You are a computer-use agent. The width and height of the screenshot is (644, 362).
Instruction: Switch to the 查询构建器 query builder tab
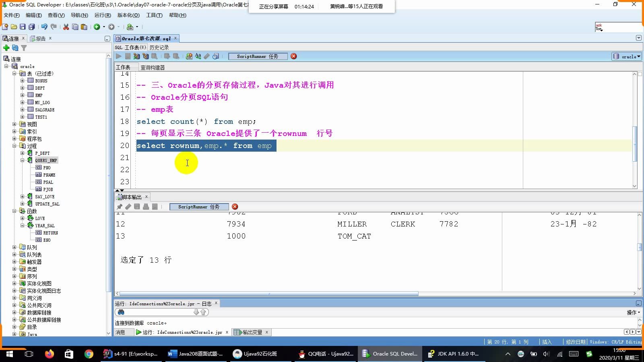153,68
